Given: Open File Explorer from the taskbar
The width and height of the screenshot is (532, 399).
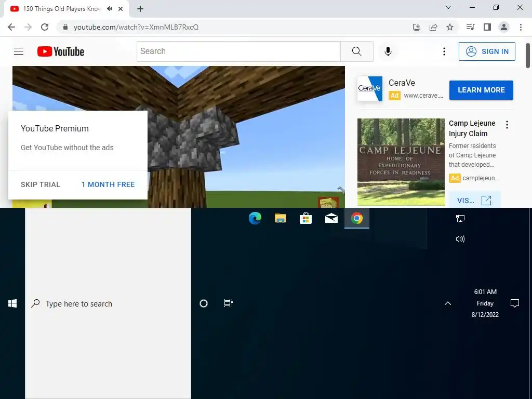Looking at the screenshot, I should click(x=280, y=218).
